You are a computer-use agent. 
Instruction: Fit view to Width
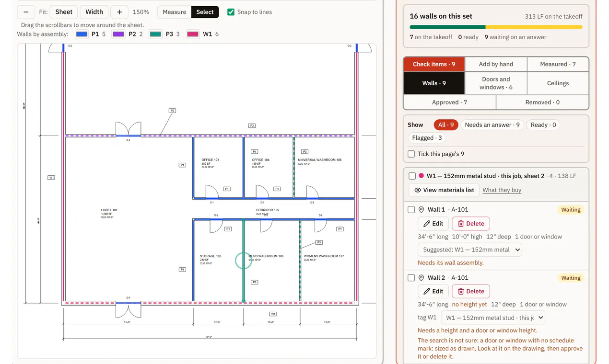point(94,12)
